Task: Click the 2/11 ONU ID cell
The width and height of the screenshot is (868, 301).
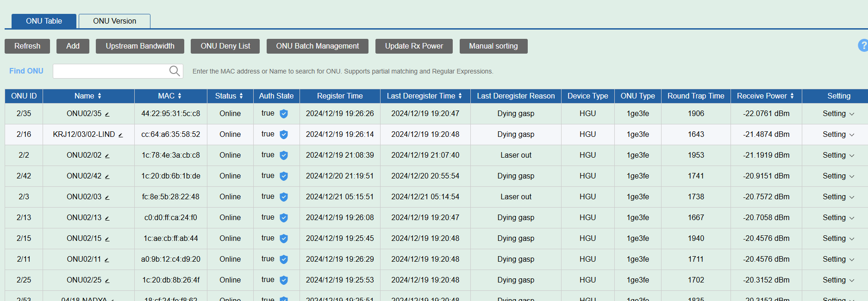Action: pyautogui.click(x=24, y=259)
